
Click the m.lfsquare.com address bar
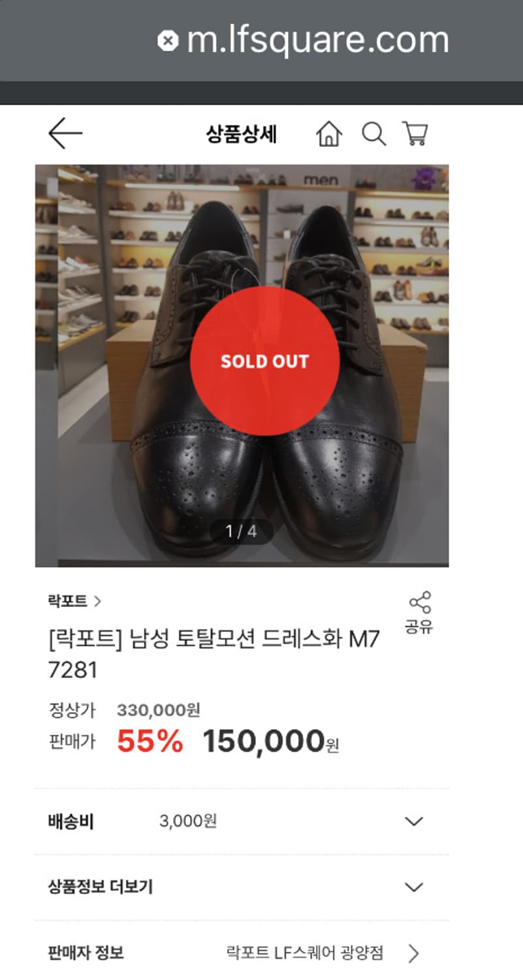[317, 41]
